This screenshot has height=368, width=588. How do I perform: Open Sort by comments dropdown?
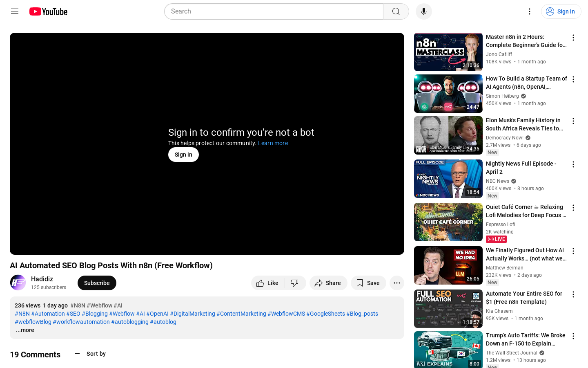[x=90, y=354]
